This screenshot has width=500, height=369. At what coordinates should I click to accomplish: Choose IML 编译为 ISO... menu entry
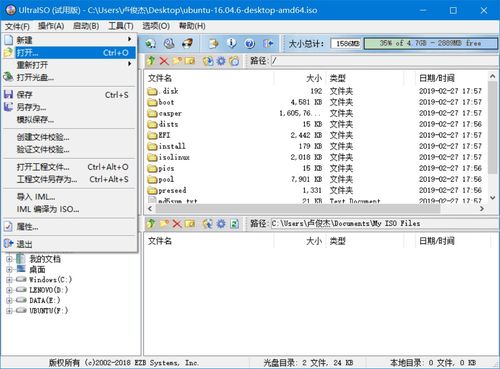pos(70,209)
